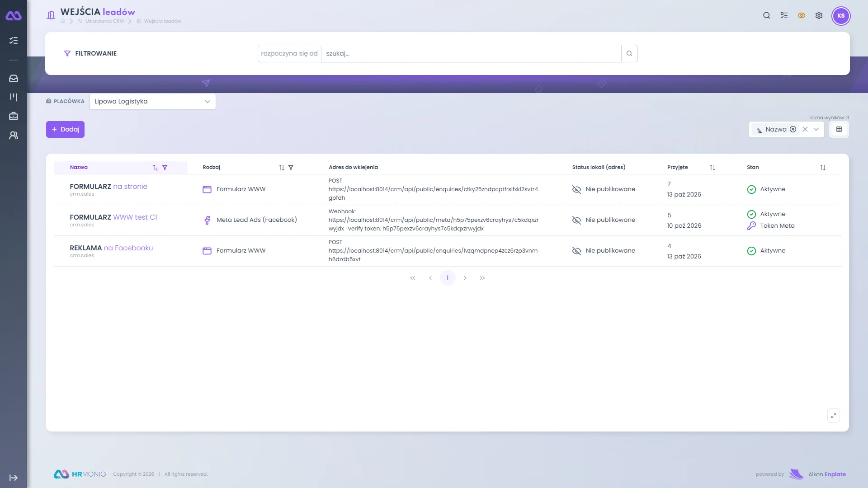Image resolution: width=868 pixels, height=488 pixels.
Task: Open settings gear in header
Action: pyautogui.click(x=819, y=15)
